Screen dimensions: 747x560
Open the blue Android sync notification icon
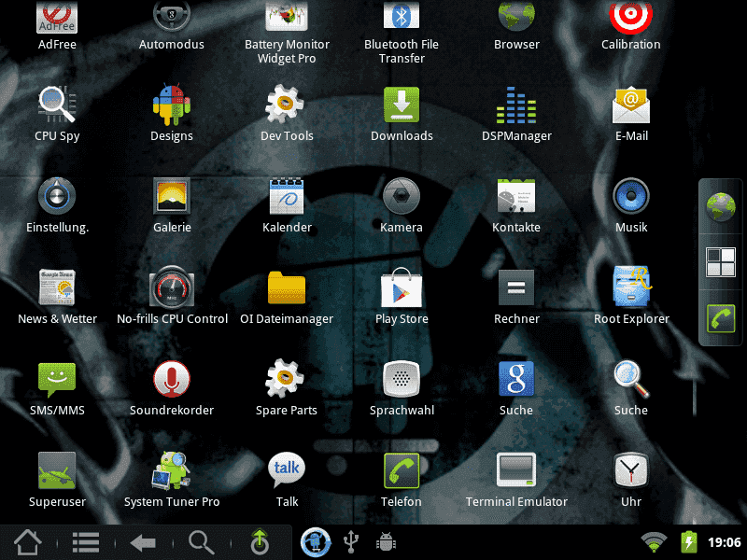316,542
